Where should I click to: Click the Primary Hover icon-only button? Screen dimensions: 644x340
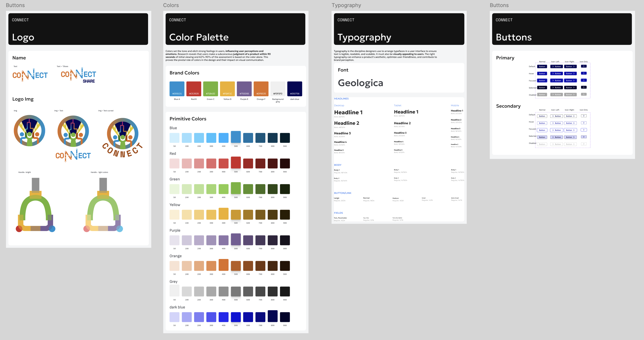584,73
